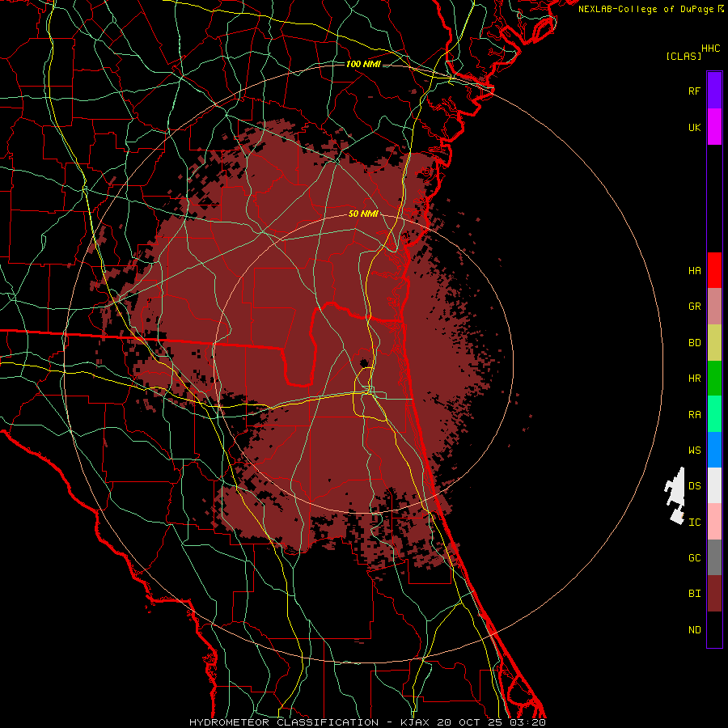This screenshot has width=728, height=728.
Task: Click the white data patch beside DS
Action: [x=675, y=496]
